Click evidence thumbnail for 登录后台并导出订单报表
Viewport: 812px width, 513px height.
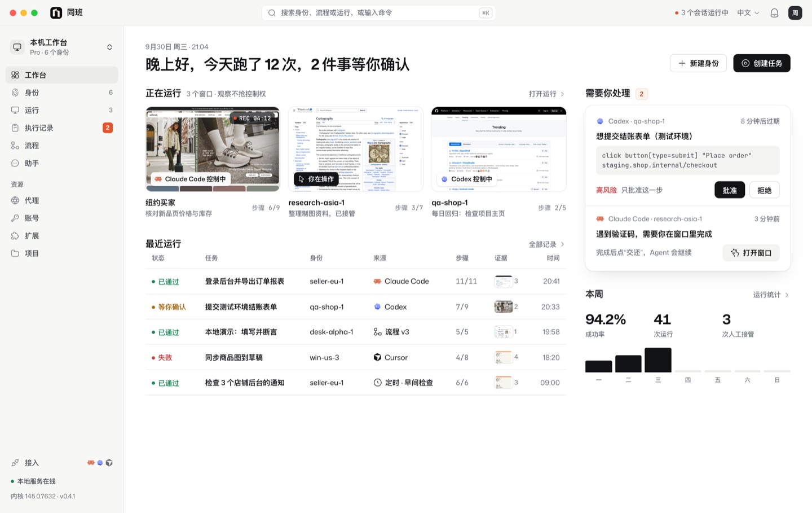point(504,281)
